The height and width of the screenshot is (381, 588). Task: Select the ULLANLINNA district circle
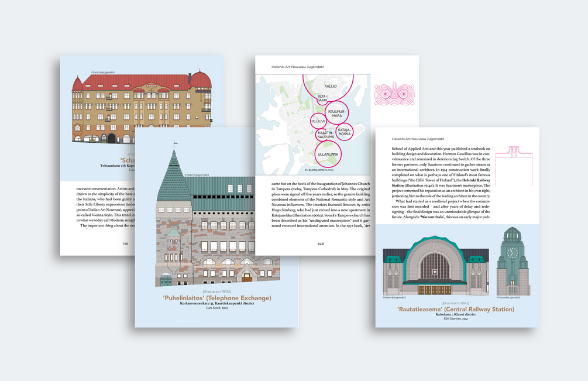click(x=328, y=154)
